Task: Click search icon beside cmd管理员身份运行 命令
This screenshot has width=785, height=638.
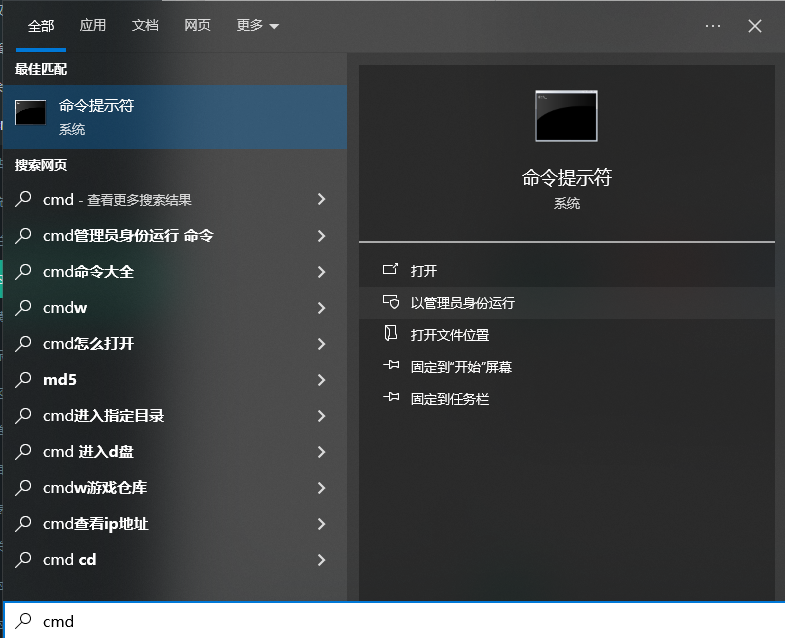Action: click(23, 235)
